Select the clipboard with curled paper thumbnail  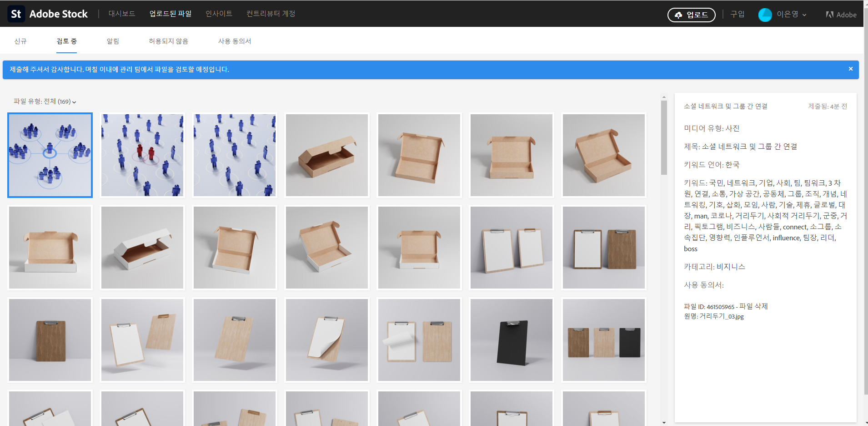pos(327,340)
